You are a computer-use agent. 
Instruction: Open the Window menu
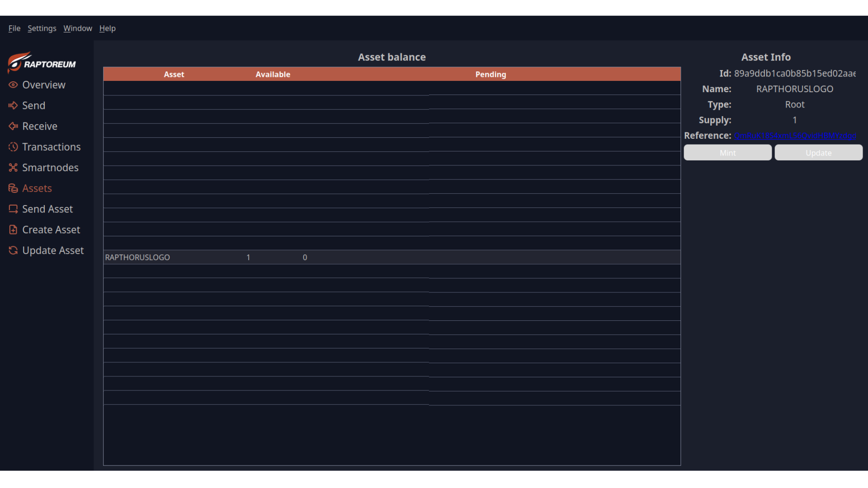[x=78, y=28]
